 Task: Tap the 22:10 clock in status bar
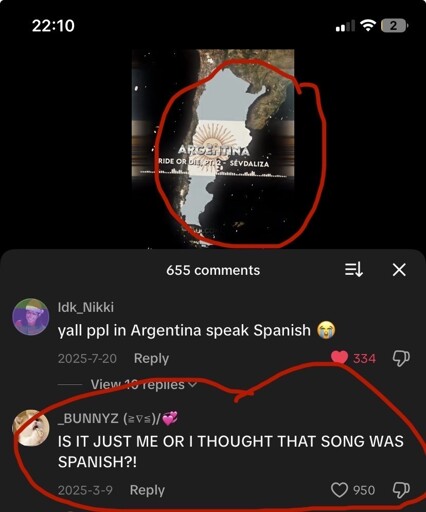[x=53, y=26]
